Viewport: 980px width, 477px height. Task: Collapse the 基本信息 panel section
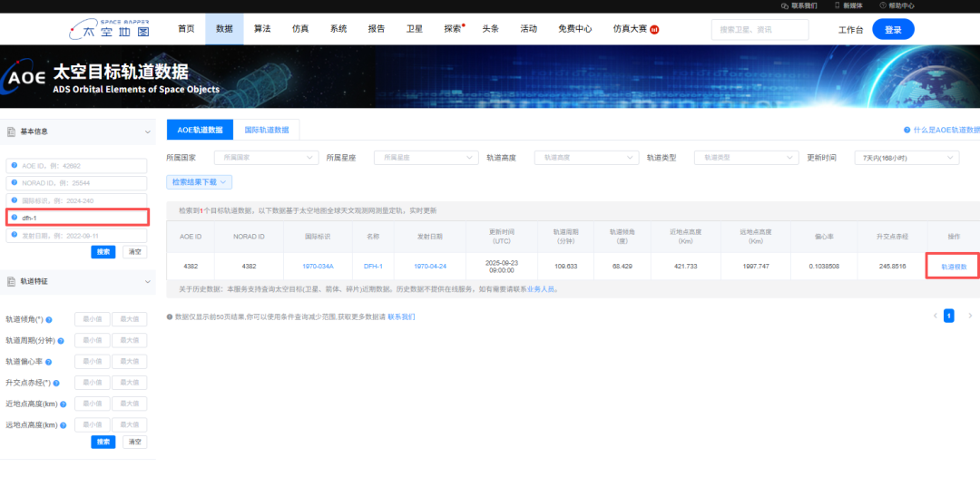click(x=148, y=131)
